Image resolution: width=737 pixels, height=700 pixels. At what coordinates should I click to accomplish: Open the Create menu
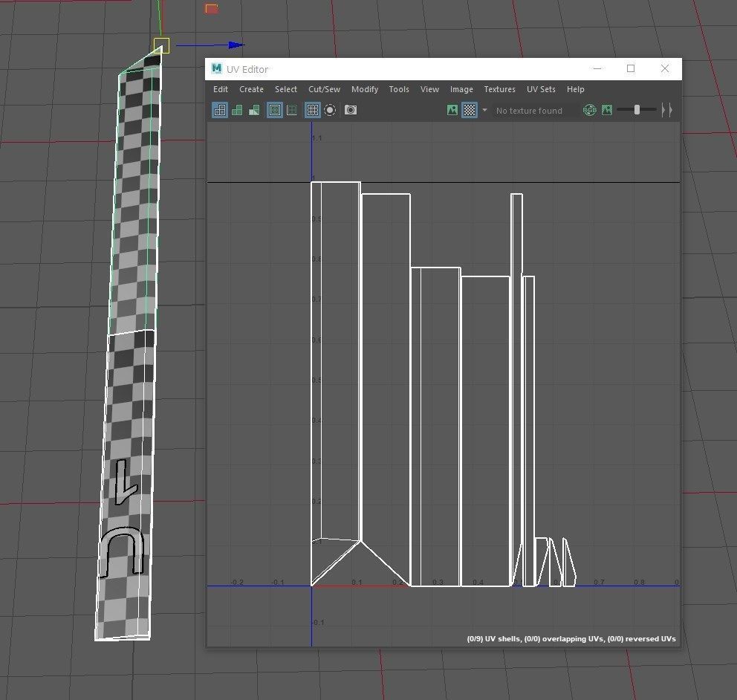(251, 89)
